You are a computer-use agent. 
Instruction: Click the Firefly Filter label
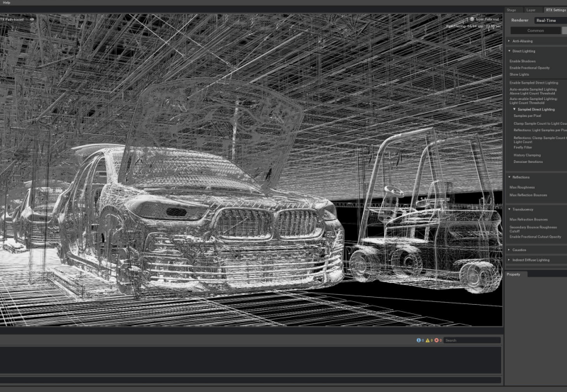pos(522,147)
